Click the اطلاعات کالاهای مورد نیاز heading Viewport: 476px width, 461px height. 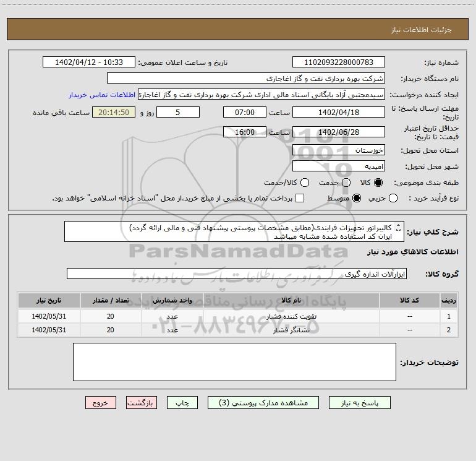click(x=413, y=252)
